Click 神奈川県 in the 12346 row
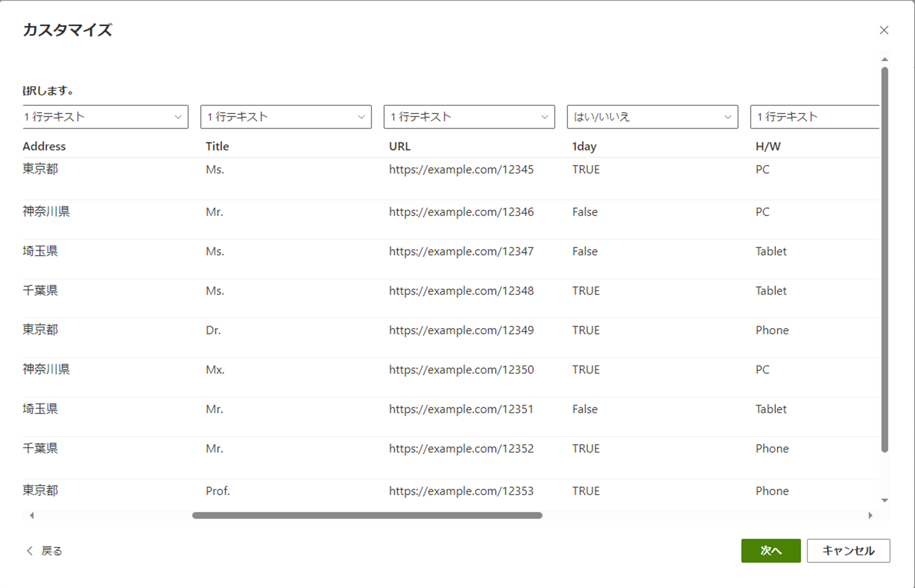Viewport: 915px width, 588px height. point(46,211)
